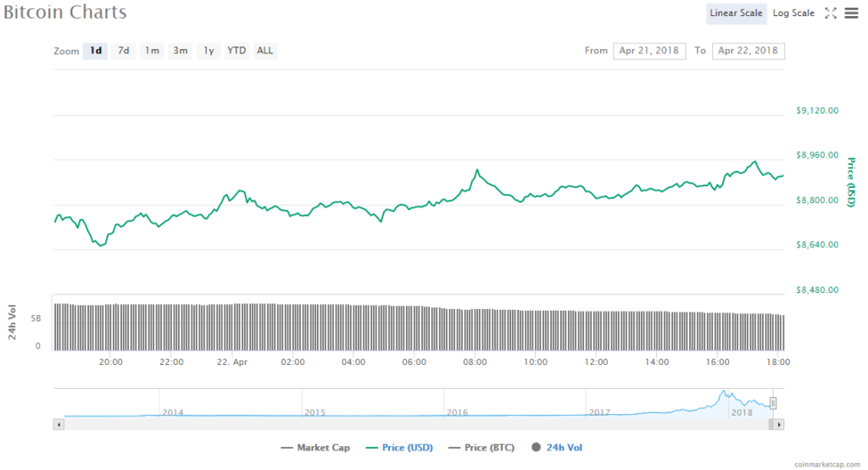This screenshot has height=470, width=868.
Task: Open the From date field
Action: (649, 51)
